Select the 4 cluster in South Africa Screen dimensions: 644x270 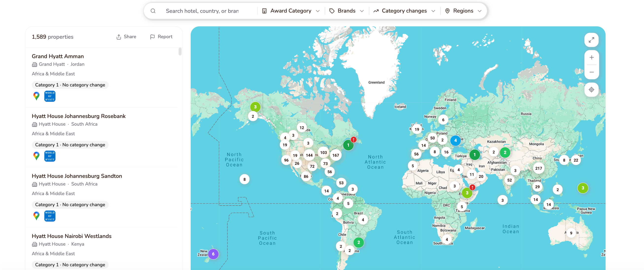(x=447, y=239)
